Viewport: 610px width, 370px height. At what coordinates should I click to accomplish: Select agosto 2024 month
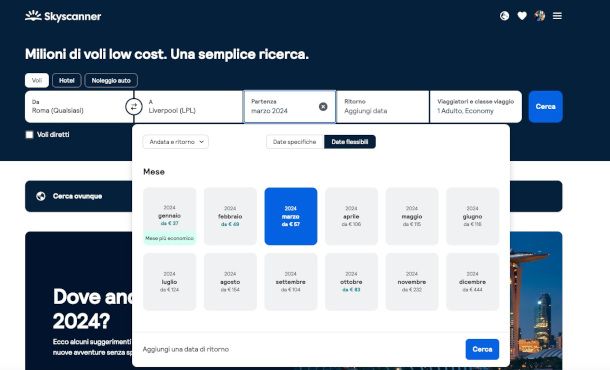pyautogui.click(x=230, y=282)
